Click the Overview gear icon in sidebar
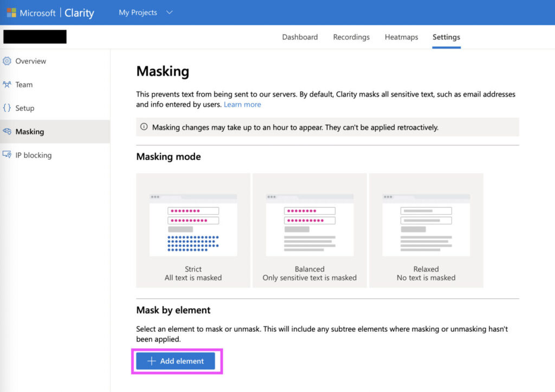This screenshot has width=555, height=392. pyautogui.click(x=7, y=61)
